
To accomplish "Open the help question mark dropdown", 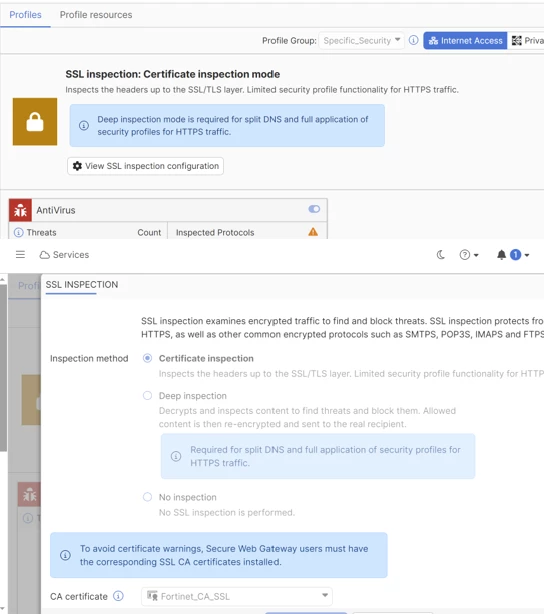I will click(469, 255).
